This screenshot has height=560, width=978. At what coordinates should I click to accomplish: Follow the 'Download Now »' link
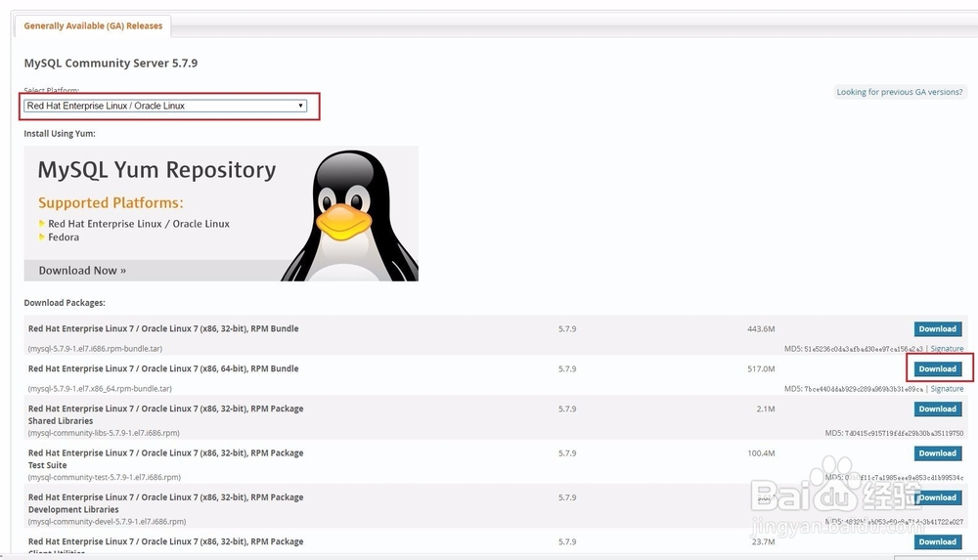pyautogui.click(x=82, y=271)
